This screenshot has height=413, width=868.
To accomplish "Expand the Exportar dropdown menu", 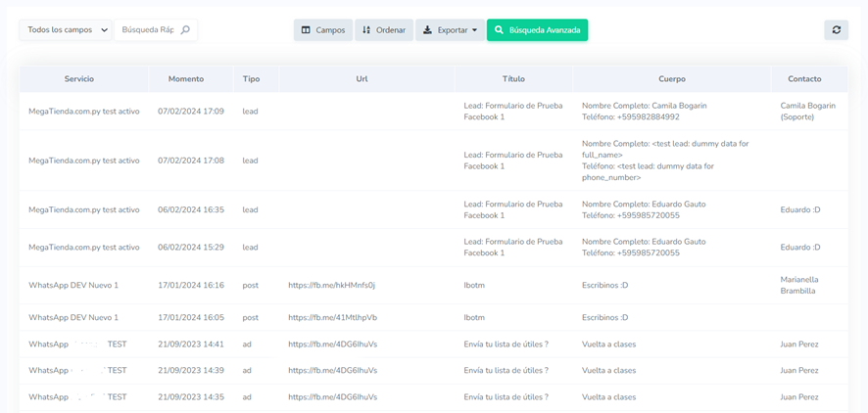I will pyautogui.click(x=450, y=30).
